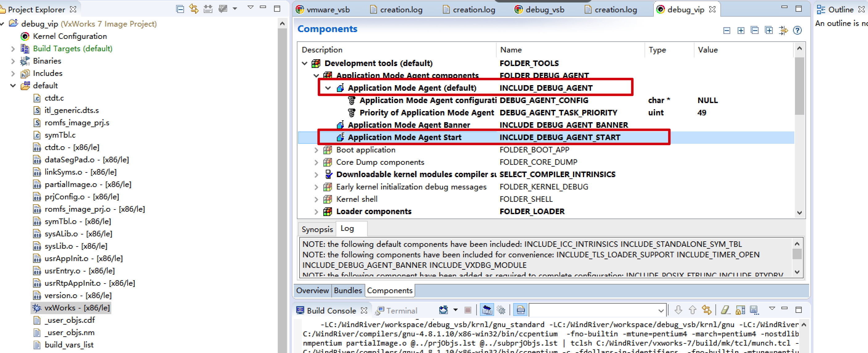This screenshot has height=353, width=868.
Task: Click Expand All icon in Components toolbar
Action: click(x=769, y=30)
